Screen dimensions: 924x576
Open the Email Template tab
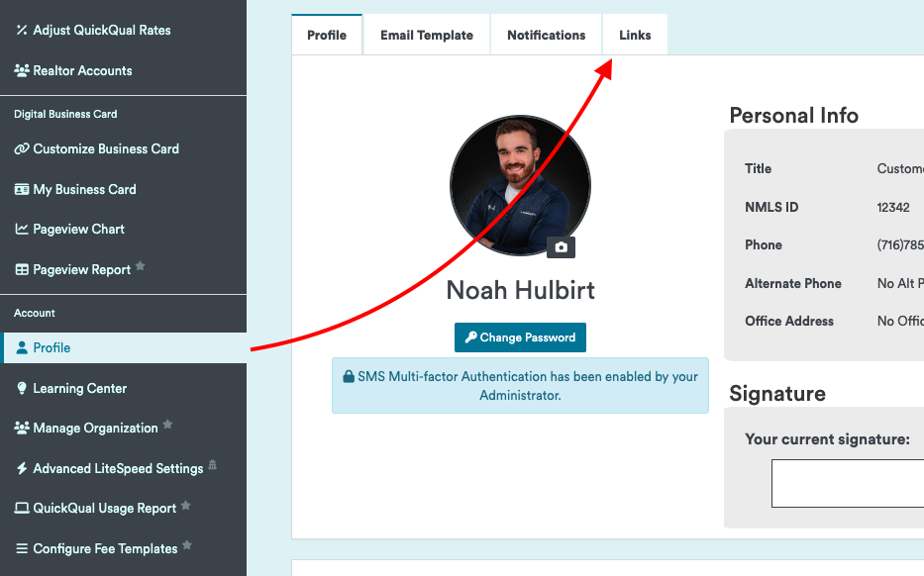[x=427, y=36]
